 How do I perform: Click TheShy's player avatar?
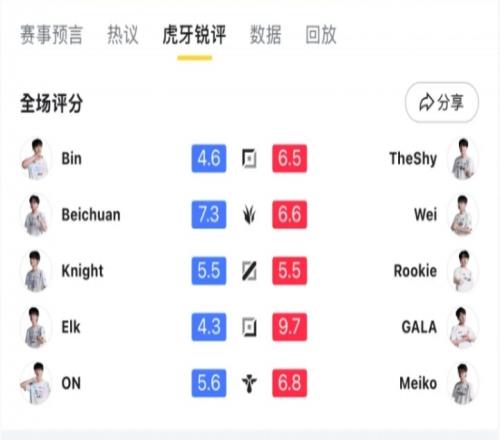(x=463, y=158)
